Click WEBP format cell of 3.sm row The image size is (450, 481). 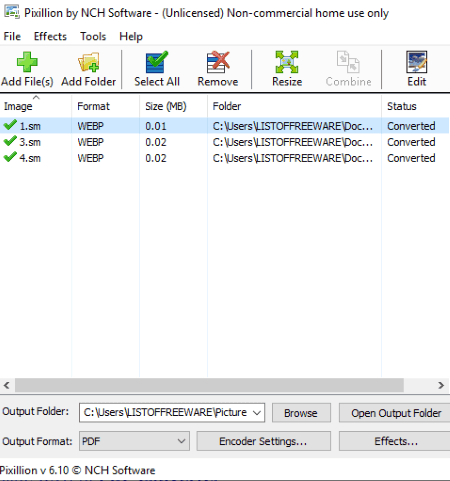point(91,142)
